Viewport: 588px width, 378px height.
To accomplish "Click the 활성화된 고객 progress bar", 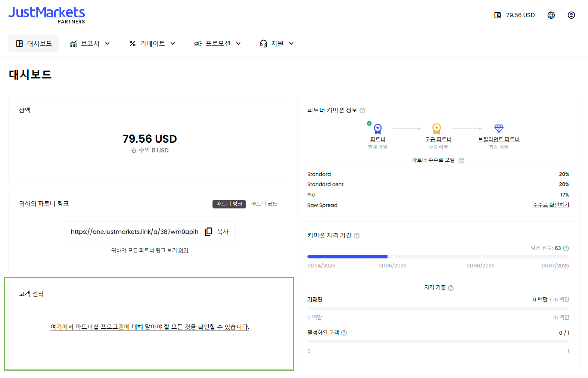I will 438,342.
